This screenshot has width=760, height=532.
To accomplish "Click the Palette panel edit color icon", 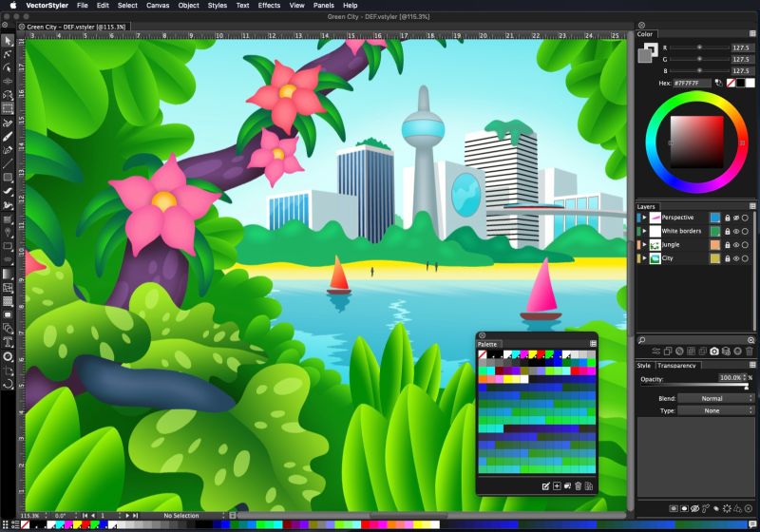I will 545,486.
